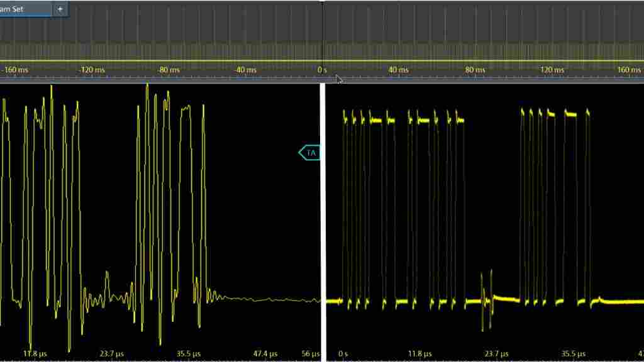Click the 11.8 µs axis label in right pane

[421, 354]
